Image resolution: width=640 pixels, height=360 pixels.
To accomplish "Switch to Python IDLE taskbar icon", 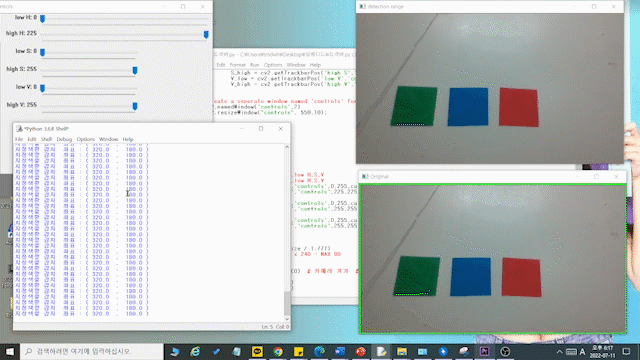I will [x=381, y=351].
